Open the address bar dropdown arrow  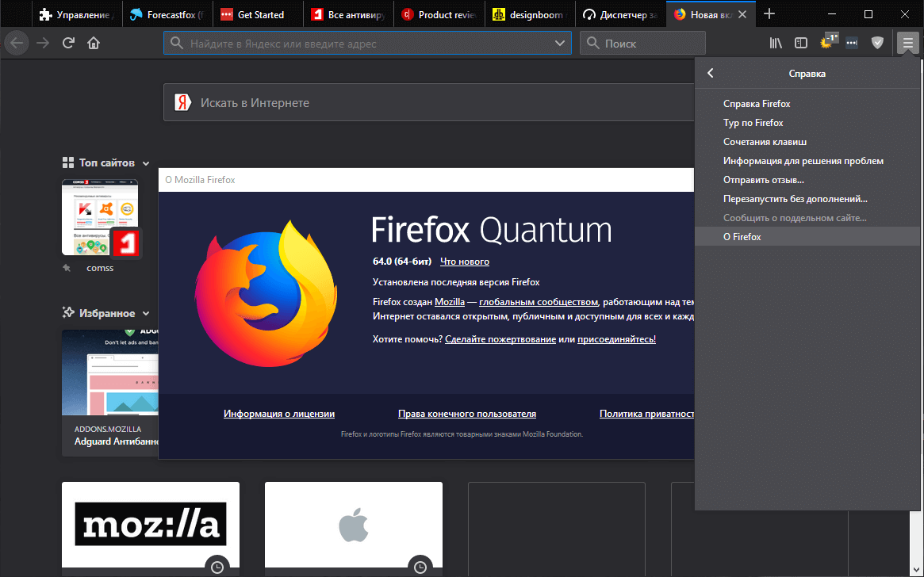click(x=561, y=43)
